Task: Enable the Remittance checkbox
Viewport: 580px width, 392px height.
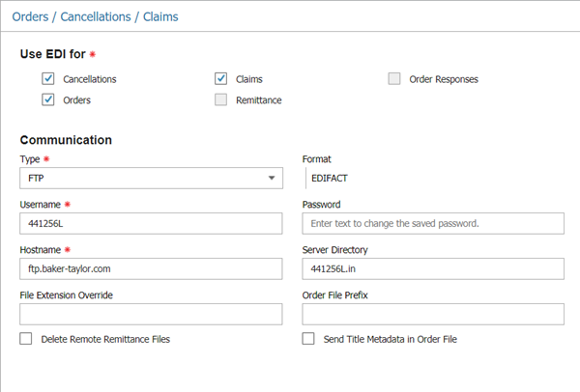Action: [220, 99]
